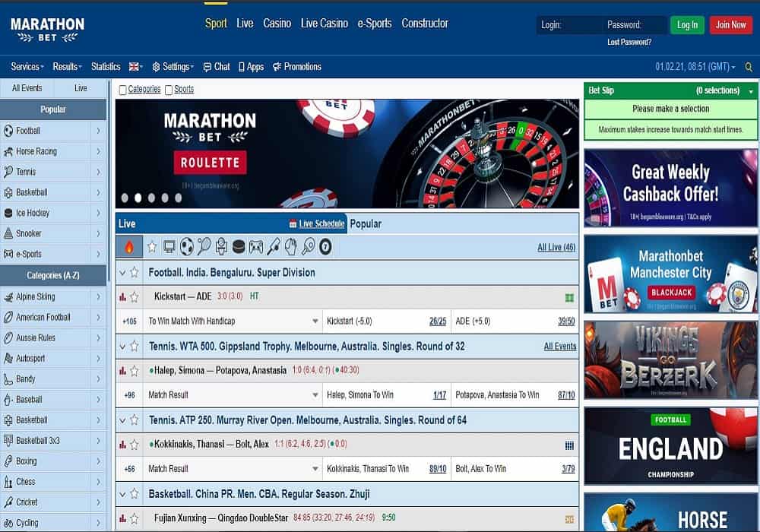Open the Live Schedule calendar link
This screenshot has width=760, height=532.
(317, 224)
